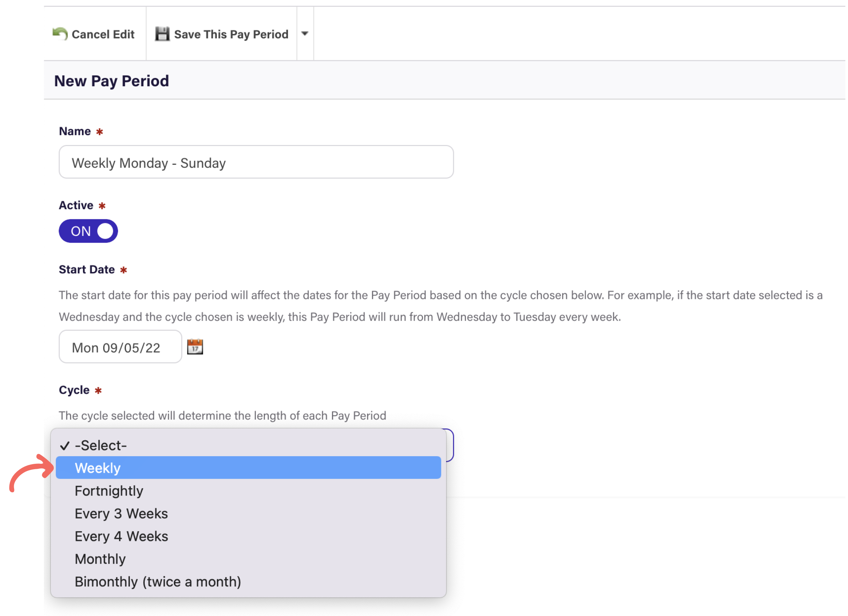Save This Pay Period button

(x=222, y=34)
